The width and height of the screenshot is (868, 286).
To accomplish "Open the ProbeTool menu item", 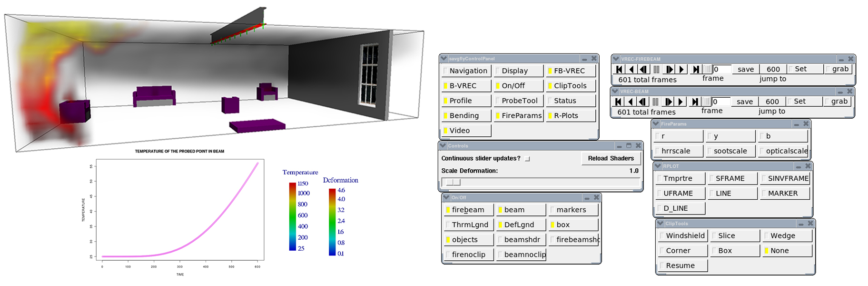I will click(x=519, y=101).
